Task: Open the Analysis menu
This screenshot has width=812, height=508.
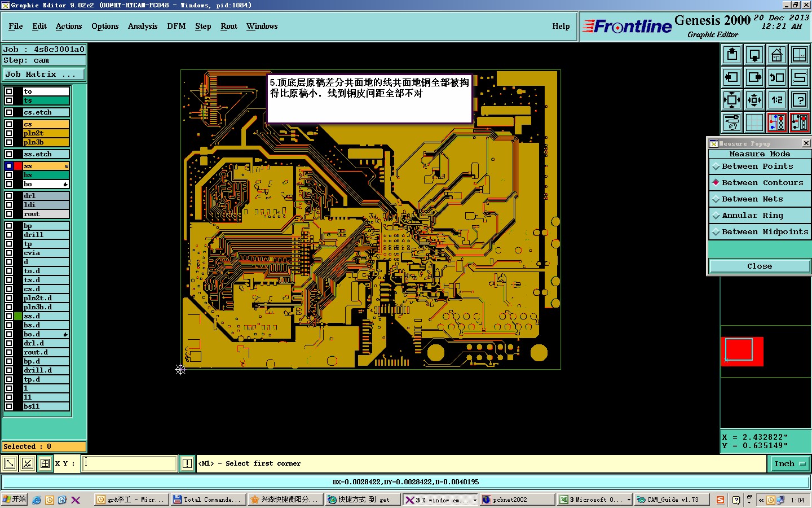Action: pyautogui.click(x=143, y=27)
